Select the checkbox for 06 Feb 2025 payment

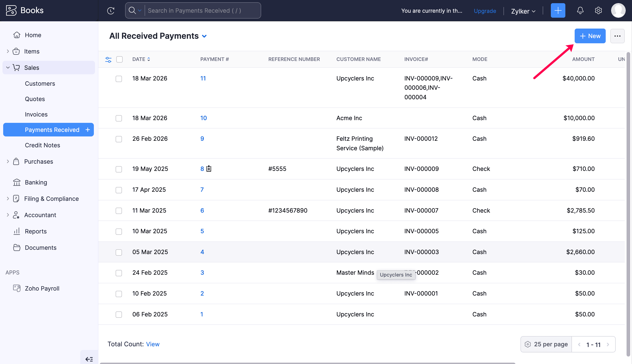pyautogui.click(x=119, y=315)
